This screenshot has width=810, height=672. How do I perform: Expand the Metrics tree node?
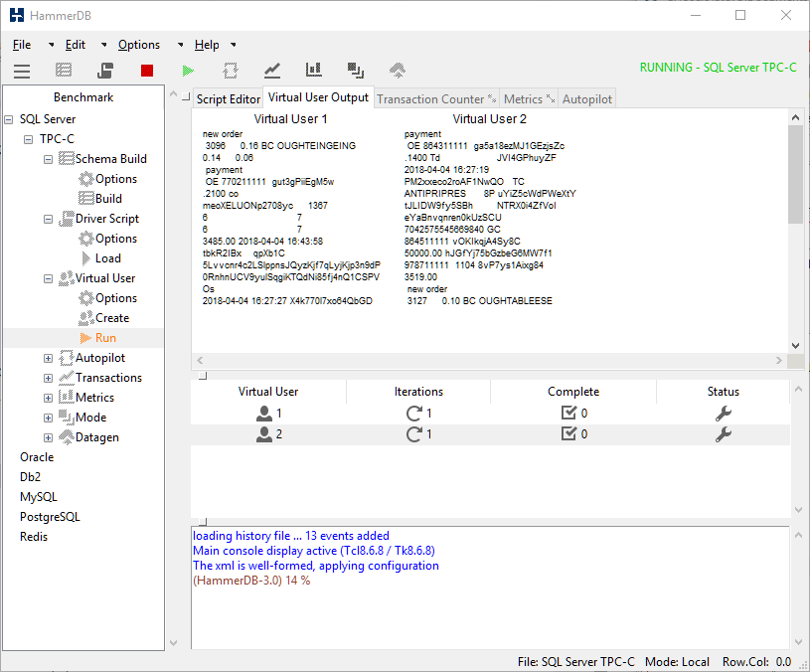pyautogui.click(x=48, y=398)
